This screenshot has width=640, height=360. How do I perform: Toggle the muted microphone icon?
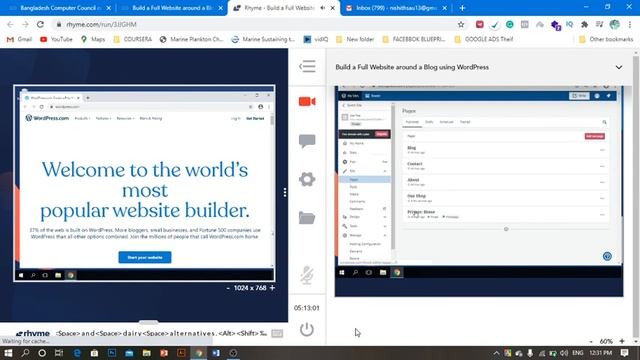[x=307, y=275]
